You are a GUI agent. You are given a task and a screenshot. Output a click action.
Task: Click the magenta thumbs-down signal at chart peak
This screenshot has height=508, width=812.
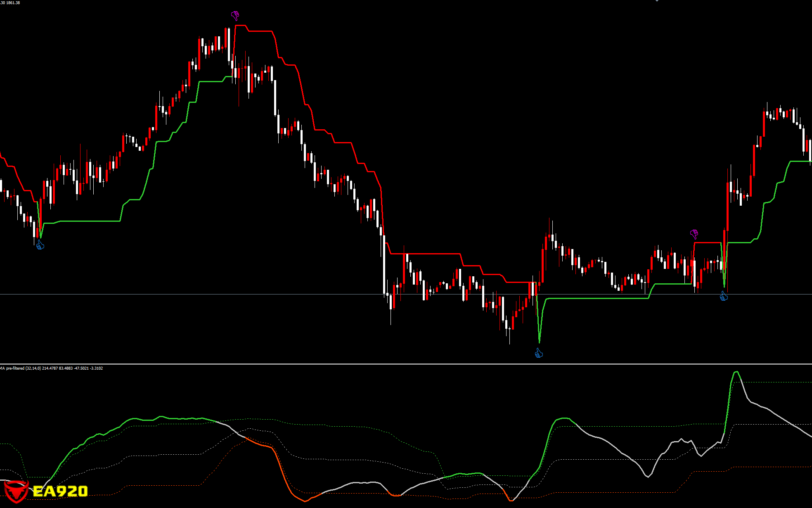(235, 16)
